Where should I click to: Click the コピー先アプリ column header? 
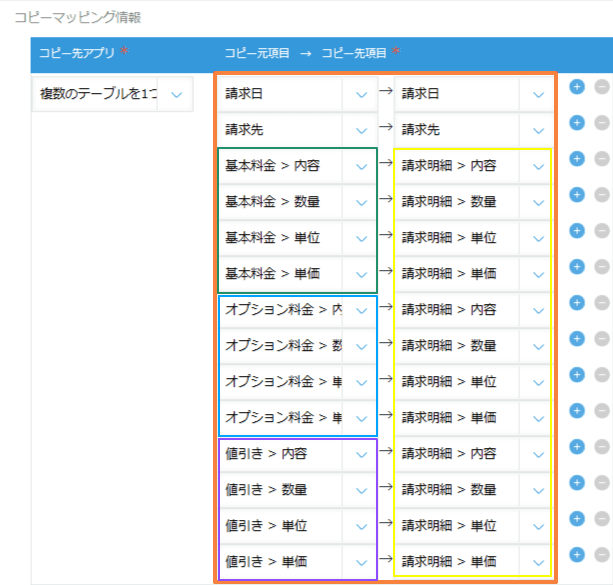84,52
